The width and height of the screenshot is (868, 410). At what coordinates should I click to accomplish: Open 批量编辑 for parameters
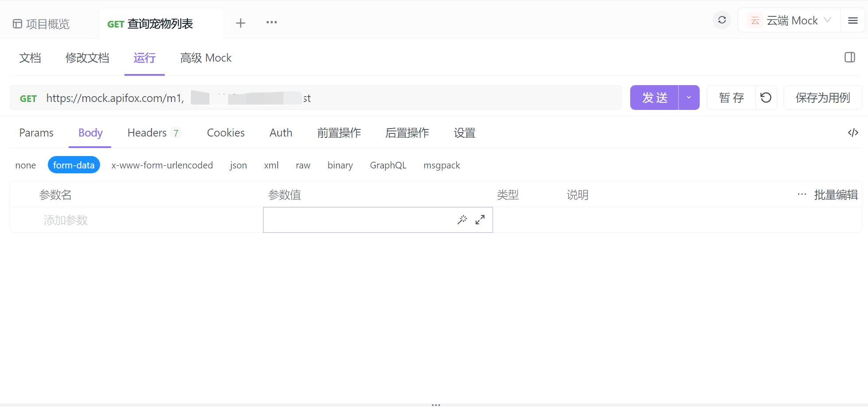[x=836, y=195]
